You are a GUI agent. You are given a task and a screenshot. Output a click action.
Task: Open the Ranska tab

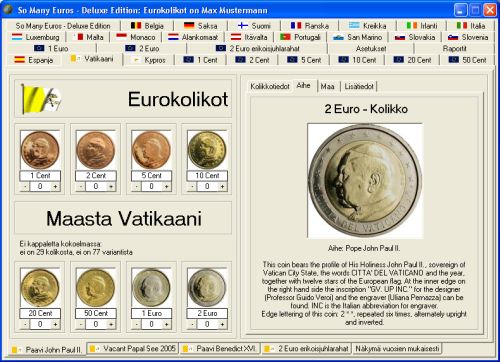pyautogui.click(x=309, y=26)
